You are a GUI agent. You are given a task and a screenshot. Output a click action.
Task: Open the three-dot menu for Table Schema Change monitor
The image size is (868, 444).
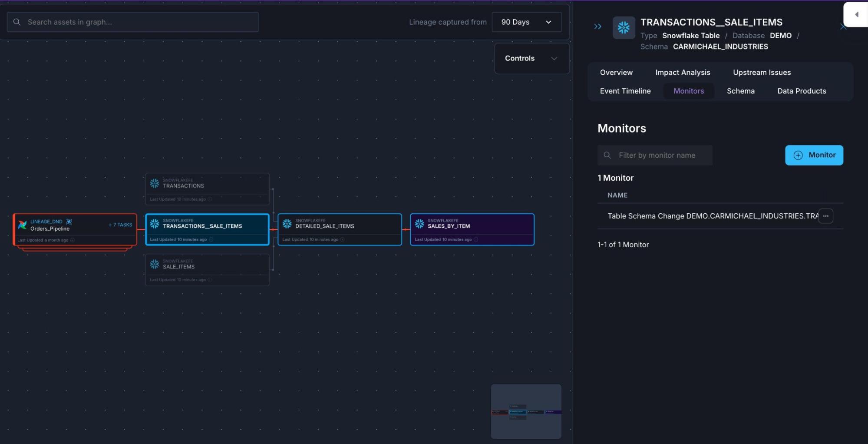825,216
